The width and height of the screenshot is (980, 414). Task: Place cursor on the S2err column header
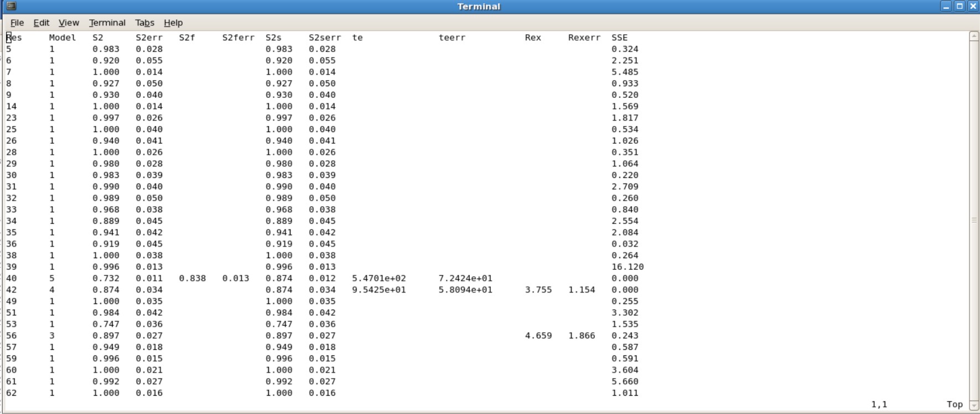149,38
